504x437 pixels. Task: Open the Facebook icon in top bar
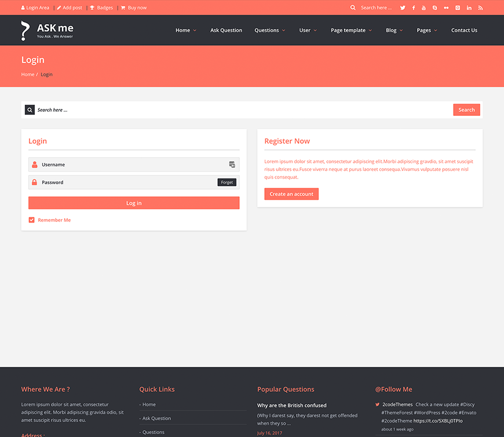click(414, 8)
